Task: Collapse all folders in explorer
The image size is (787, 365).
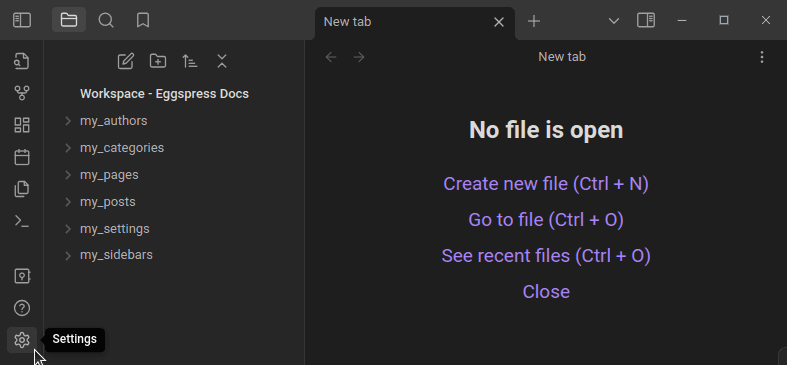Action: (x=222, y=61)
